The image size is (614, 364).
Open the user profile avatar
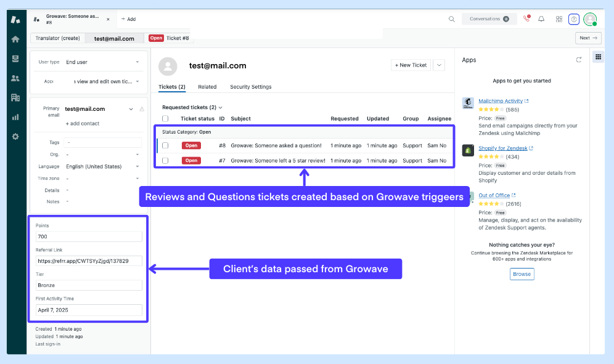(590, 19)
